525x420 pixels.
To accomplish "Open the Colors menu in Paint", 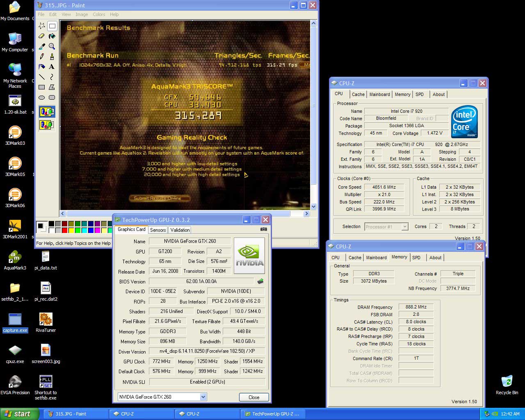I will click(99, 14).
